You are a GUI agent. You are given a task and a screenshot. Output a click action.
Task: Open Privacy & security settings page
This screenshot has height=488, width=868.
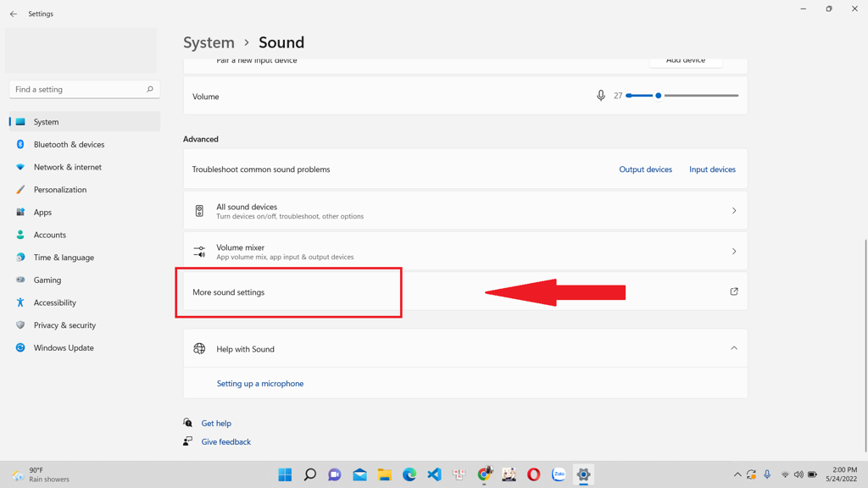[64, 325]
